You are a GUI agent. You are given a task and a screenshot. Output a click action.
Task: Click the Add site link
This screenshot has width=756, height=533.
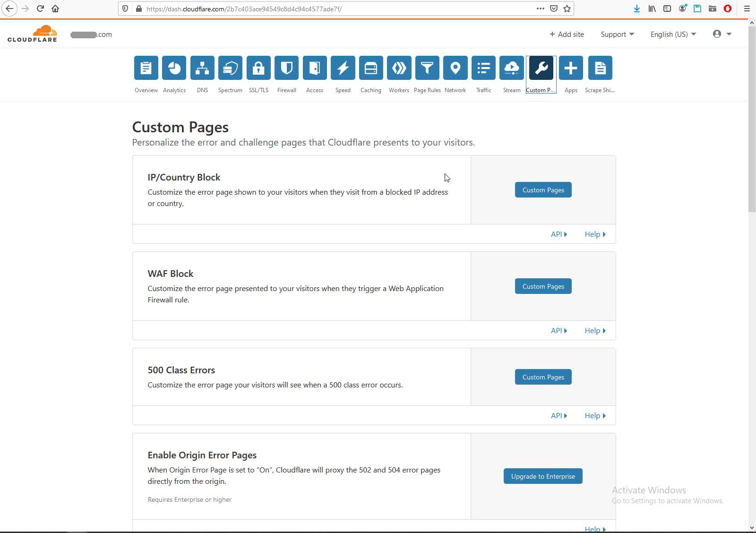coord(567,34)
